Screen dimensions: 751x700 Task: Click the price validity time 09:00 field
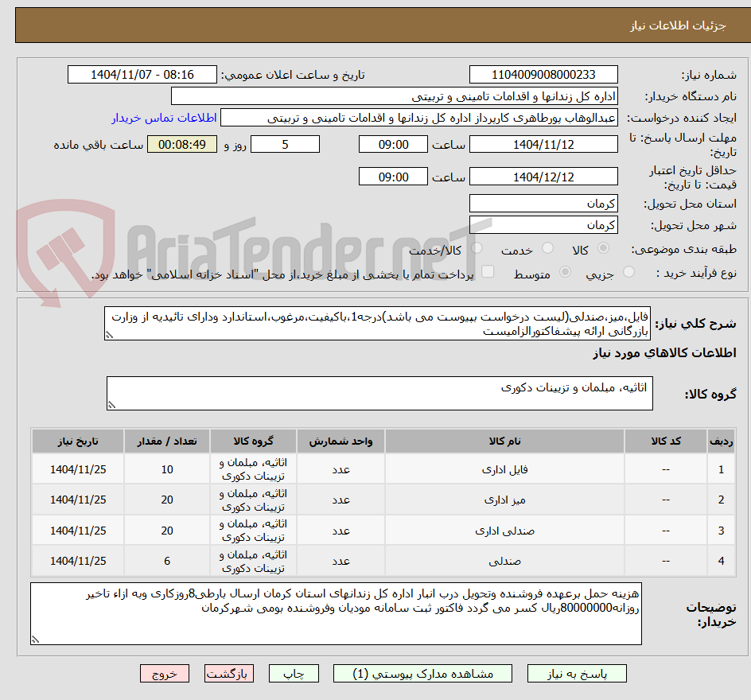393,177
